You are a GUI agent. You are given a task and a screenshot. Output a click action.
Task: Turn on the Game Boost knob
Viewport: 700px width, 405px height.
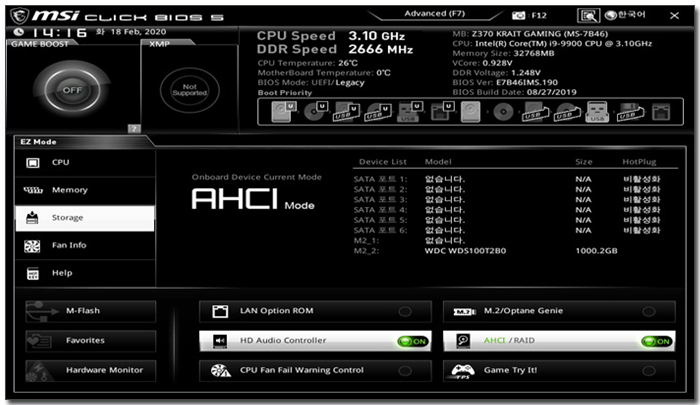point(72,90)
